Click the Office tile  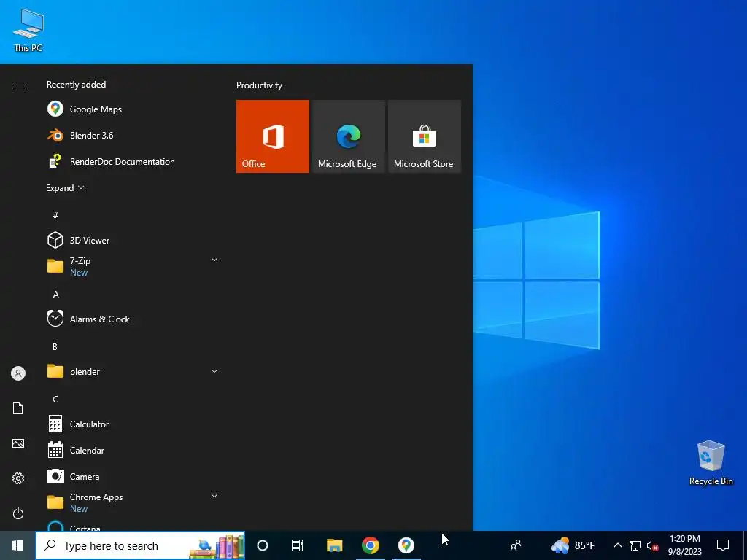coord(273,136)
